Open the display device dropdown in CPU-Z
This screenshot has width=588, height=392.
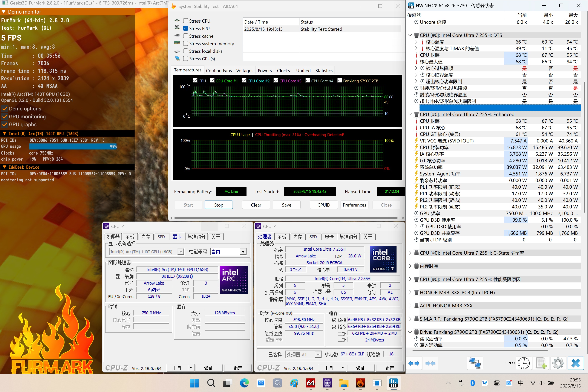(x=181, y=252)
